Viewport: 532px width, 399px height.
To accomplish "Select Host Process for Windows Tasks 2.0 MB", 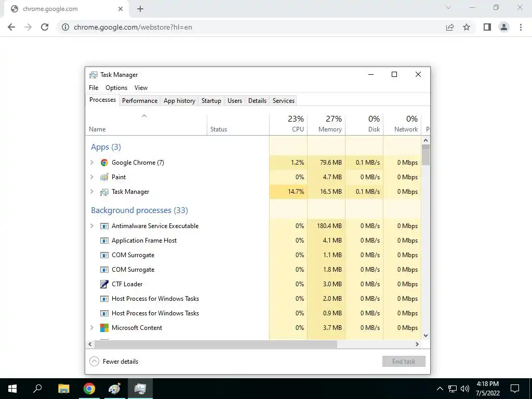I will [254, 299].
